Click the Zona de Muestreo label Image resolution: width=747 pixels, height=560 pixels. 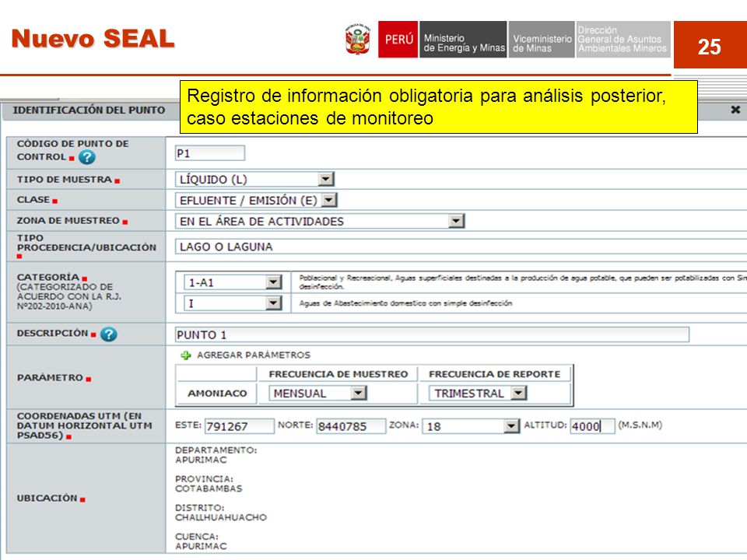tap(68, 220)
